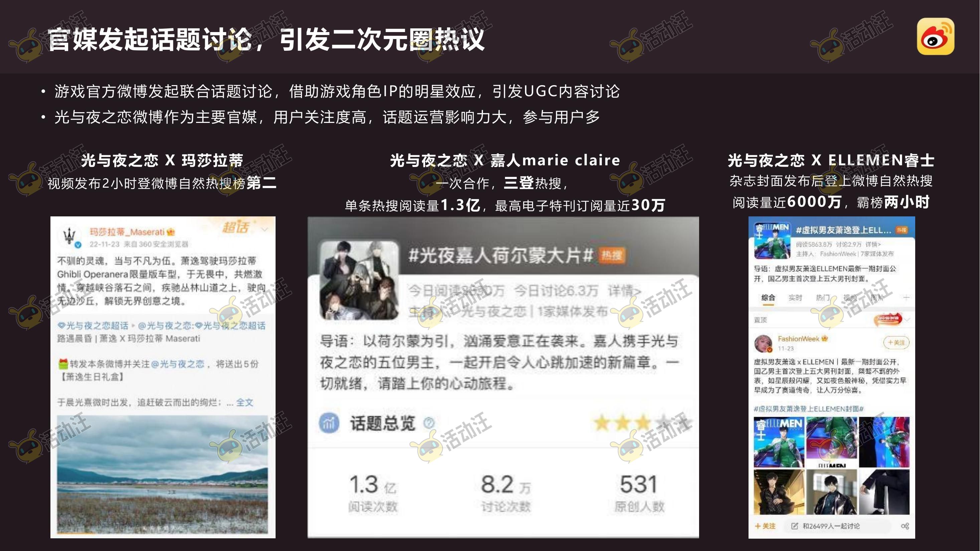
Task: Click the Weibo logo icon
Action: point(936,36)
